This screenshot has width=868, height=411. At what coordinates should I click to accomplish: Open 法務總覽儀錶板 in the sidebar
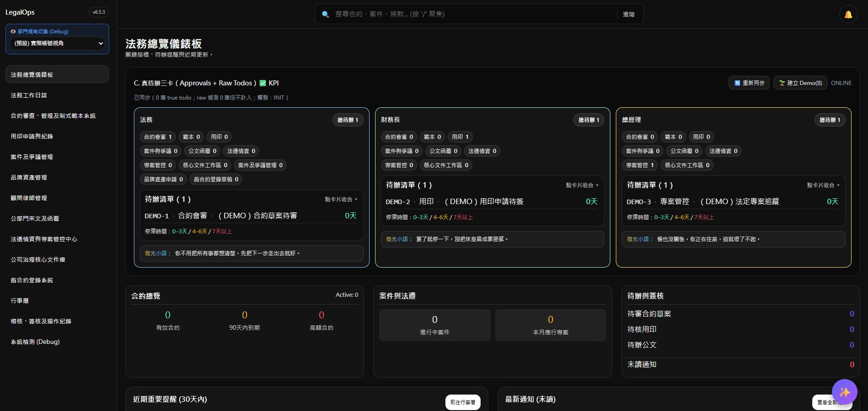click(57, 74)
